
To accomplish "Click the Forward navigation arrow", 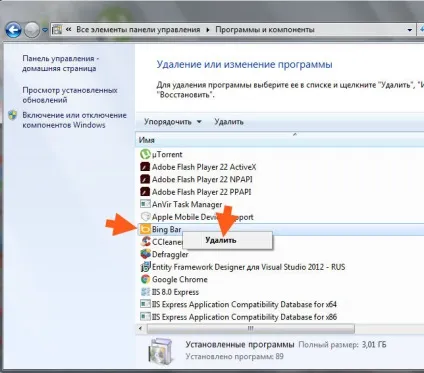I will [32, 30].
